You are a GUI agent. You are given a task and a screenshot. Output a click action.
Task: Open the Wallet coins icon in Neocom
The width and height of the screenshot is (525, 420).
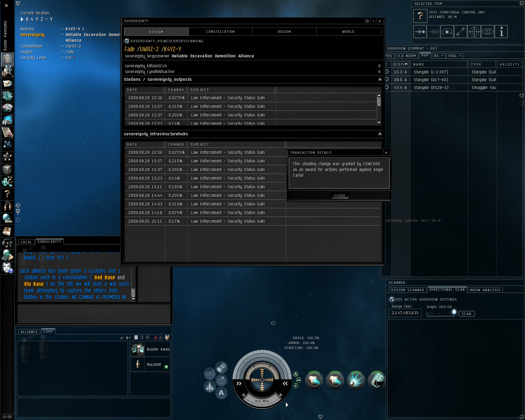click(x=7, y=182)
